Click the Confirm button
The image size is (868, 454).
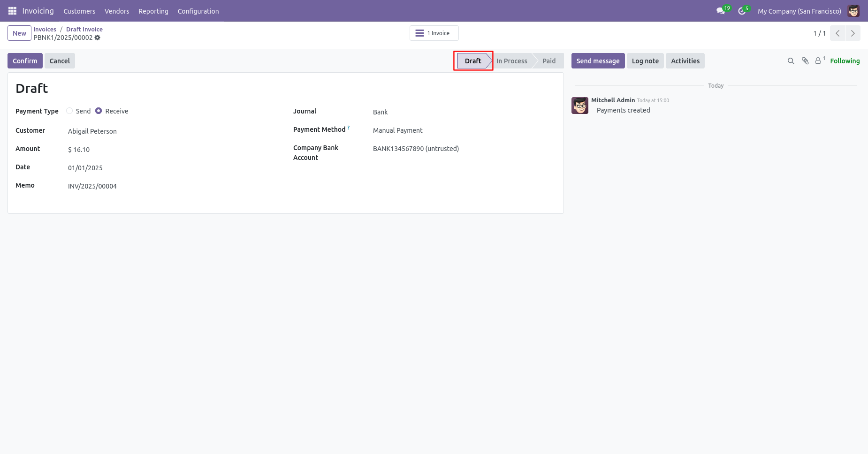click(x=25, y=61)
